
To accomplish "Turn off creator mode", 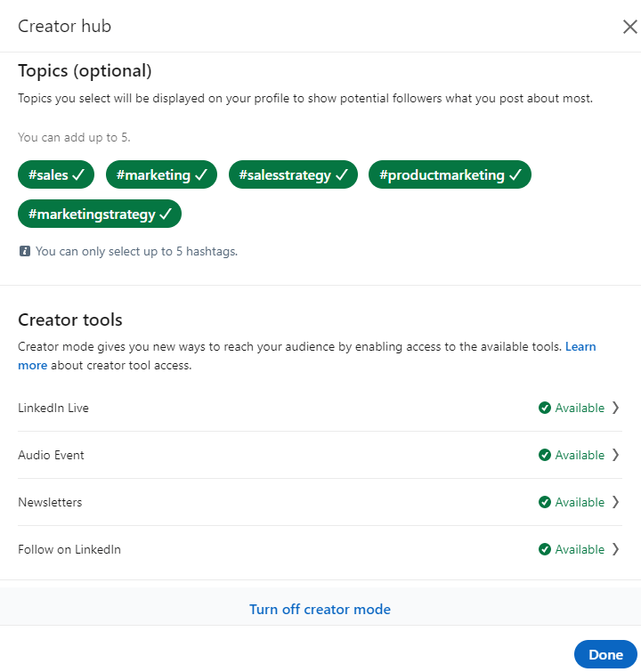I will click(320, 610).
